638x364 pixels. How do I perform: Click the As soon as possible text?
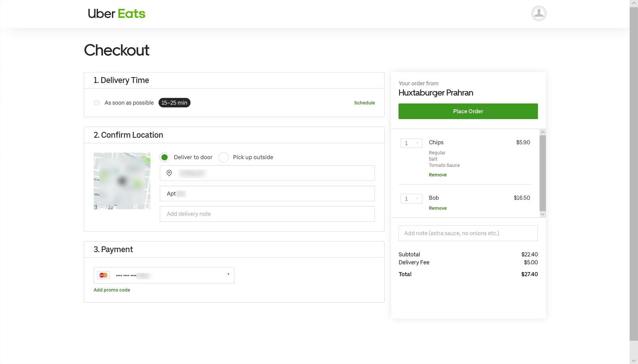coord(129,103)
